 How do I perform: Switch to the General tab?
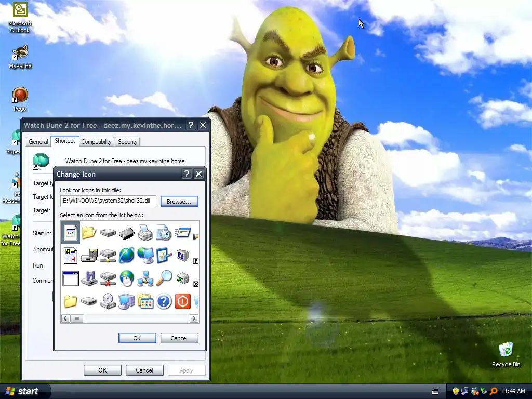[x=38, y=142]
